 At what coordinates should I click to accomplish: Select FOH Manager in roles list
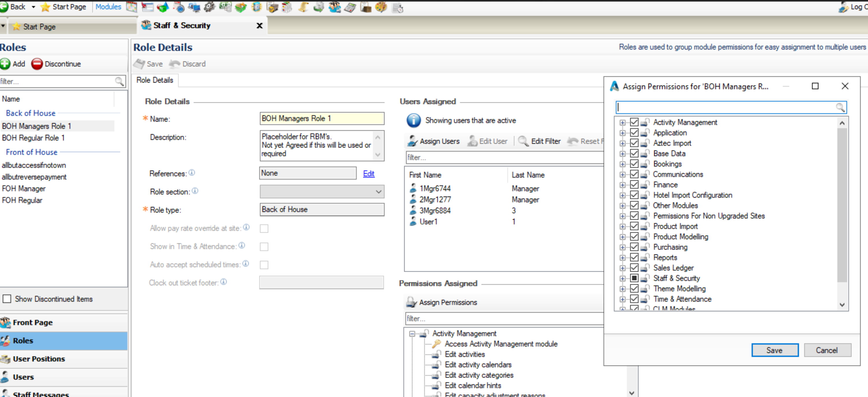[x=24, y=188]
